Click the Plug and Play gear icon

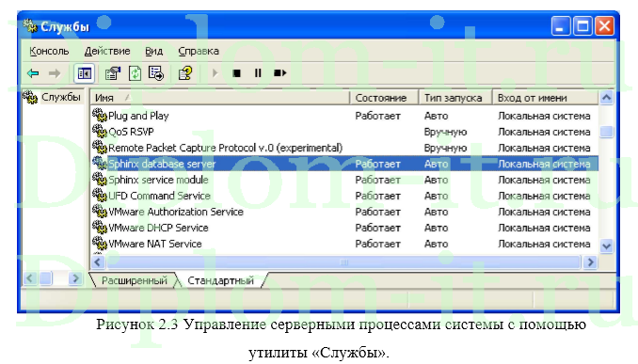[100, 115]
